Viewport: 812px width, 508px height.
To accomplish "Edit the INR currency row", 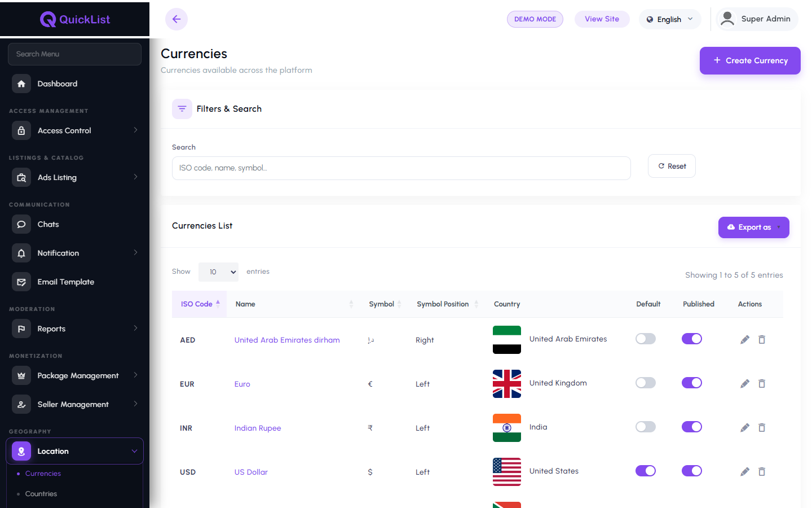I will point(745,427).
